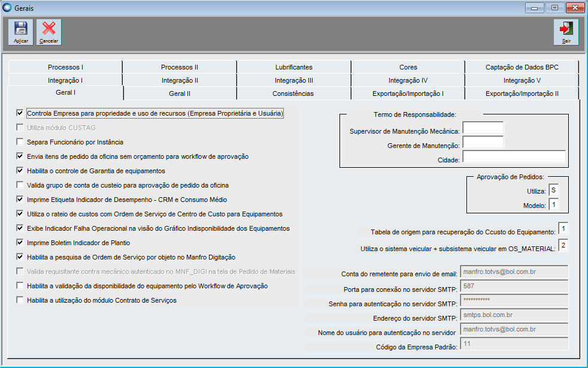Viewport: 588px width, 368px height.
Task: Switch to the Lubrificantes tab
Action: 293,67
